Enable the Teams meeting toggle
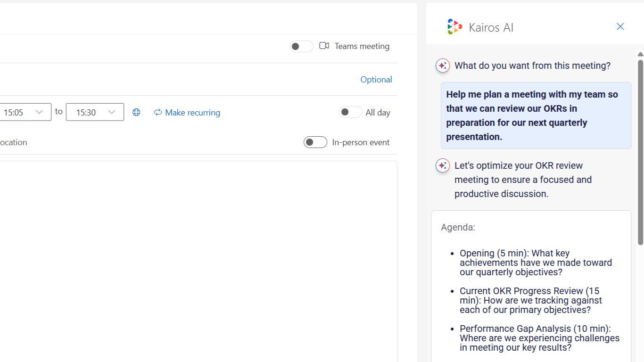The height and width of the screenshot is (362, 644). [301, 46]
